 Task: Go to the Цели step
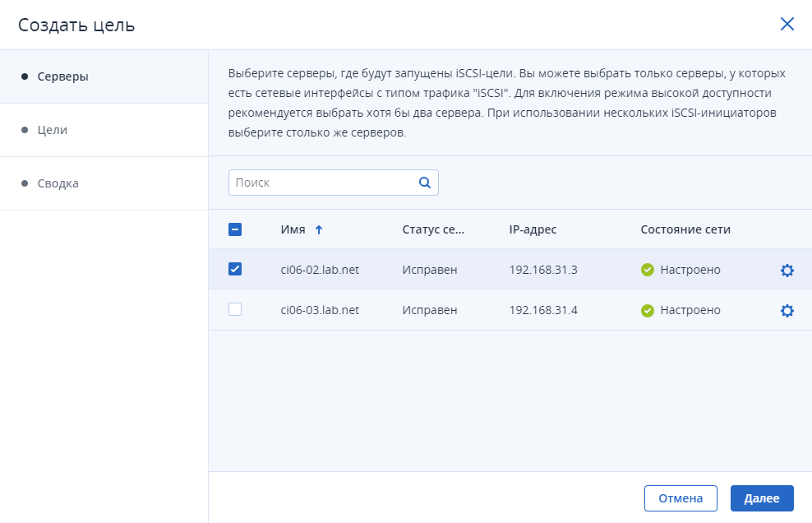click(104, 130)
